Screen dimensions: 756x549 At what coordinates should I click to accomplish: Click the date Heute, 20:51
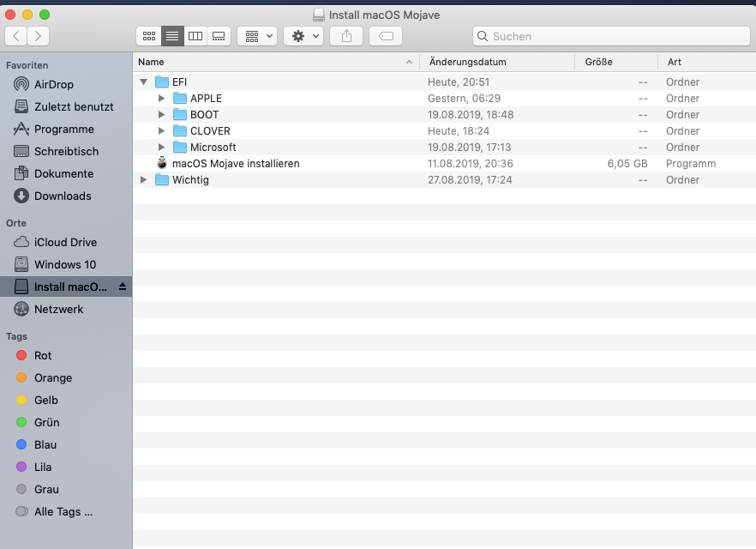[x=458, y=82]
